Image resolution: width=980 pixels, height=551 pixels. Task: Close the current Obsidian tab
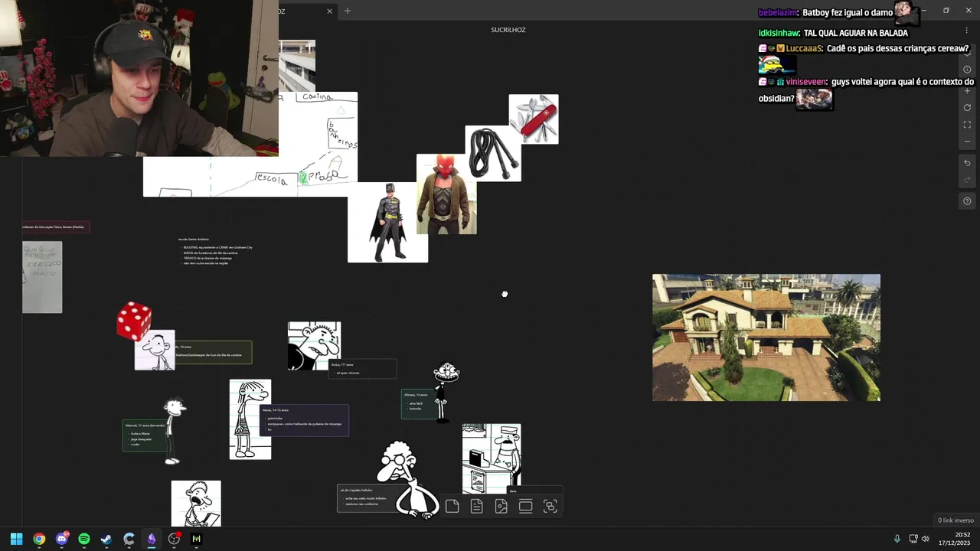329,11
